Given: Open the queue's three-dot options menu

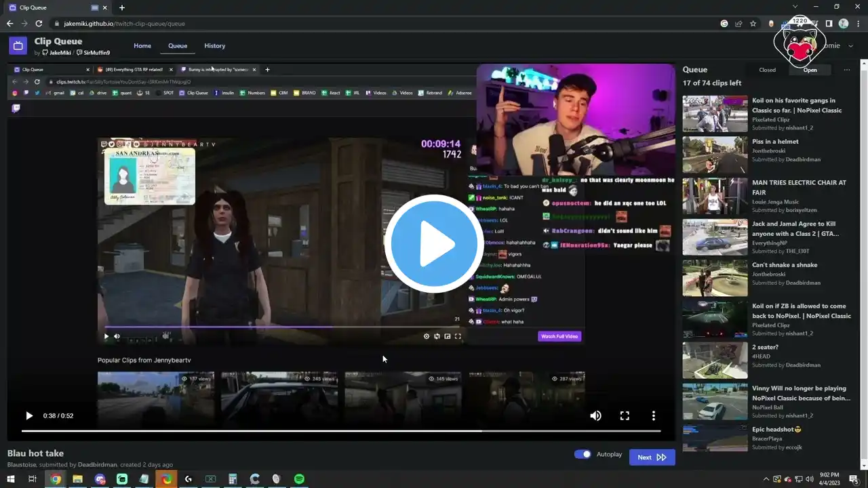Looking at the screenshot, I should (846, 70).
